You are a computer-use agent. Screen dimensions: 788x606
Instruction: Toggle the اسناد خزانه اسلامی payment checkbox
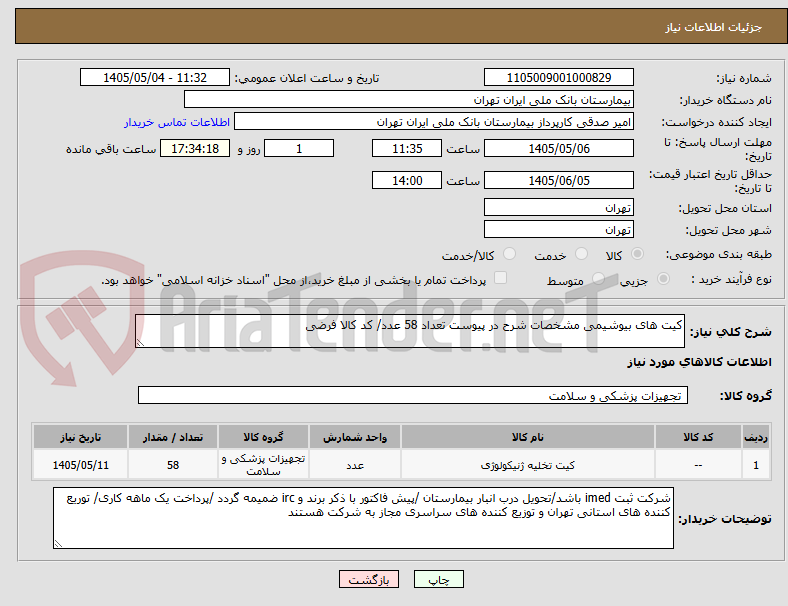501,278
